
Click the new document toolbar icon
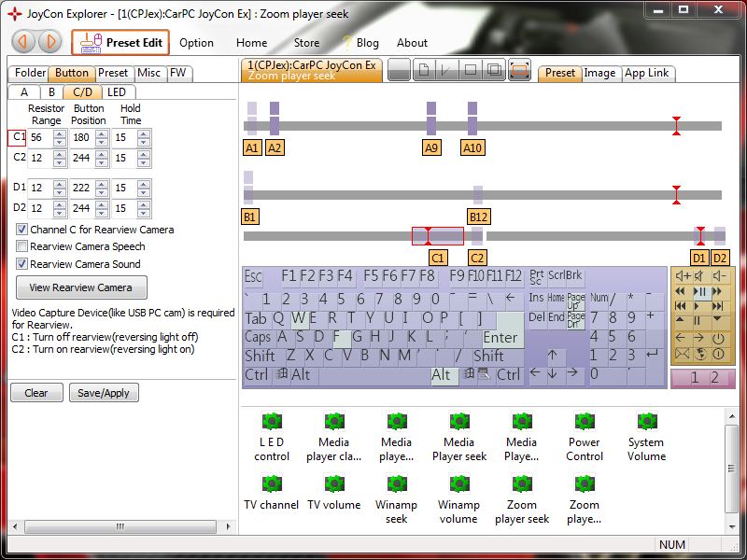[x=424, y=71]
